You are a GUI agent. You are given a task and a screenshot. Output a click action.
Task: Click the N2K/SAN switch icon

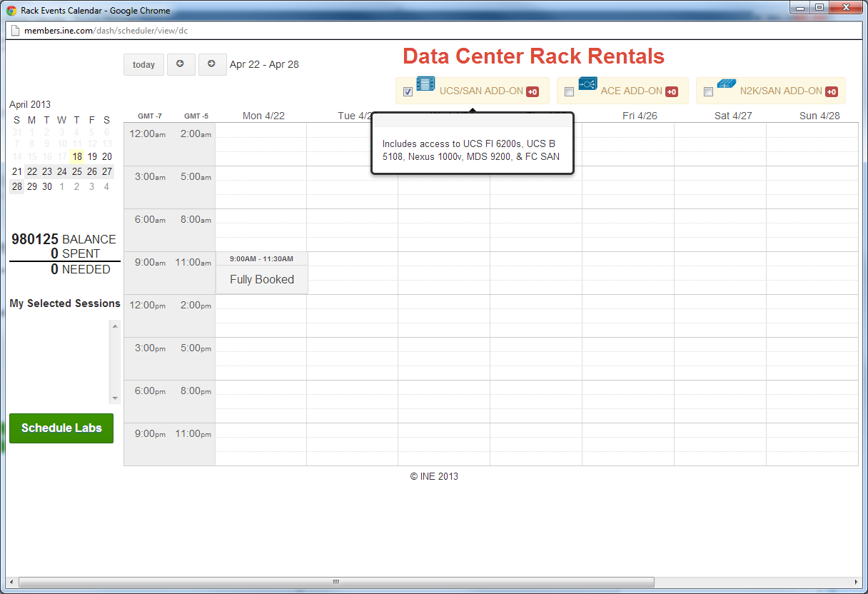pos(727,84)
